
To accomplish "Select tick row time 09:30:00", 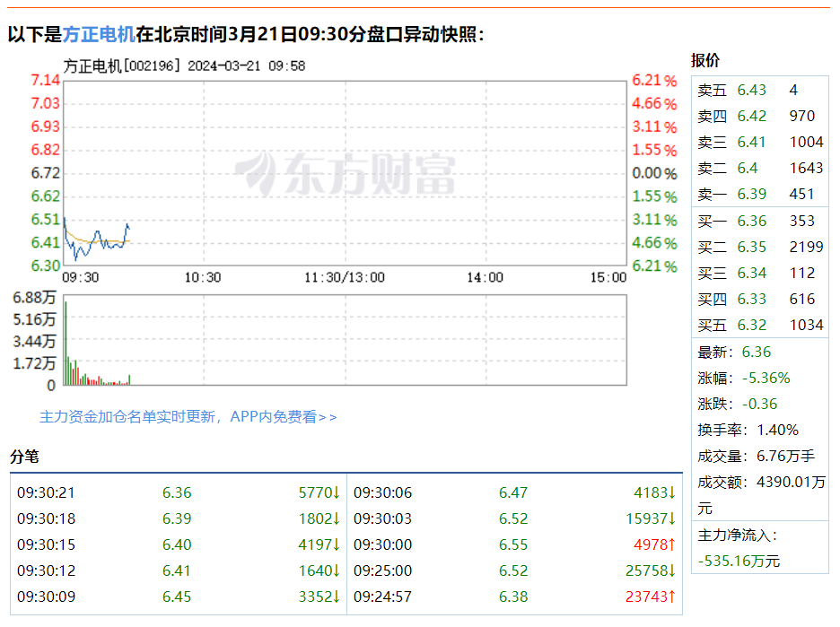I will [382, 544].
